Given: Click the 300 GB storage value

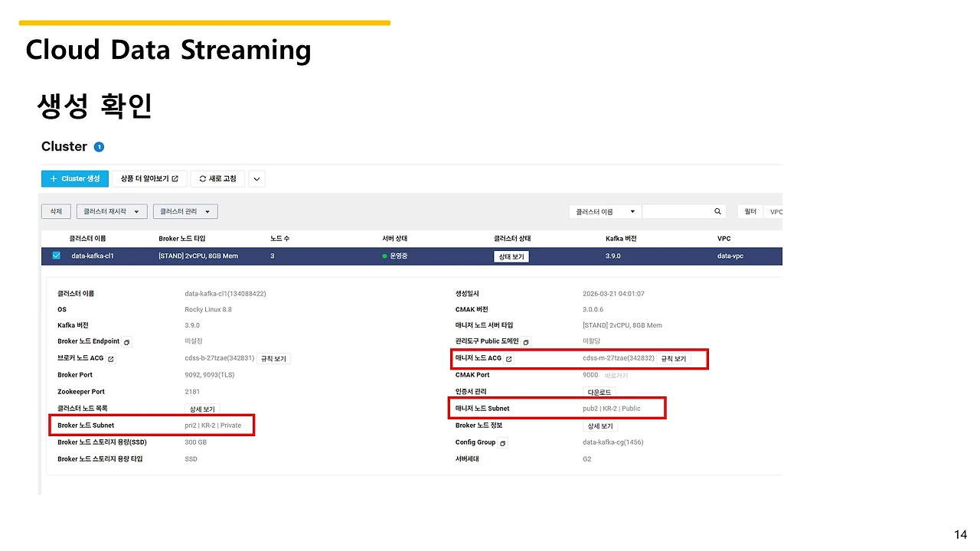Looking at the screenshot, I should tap(196, 442).
